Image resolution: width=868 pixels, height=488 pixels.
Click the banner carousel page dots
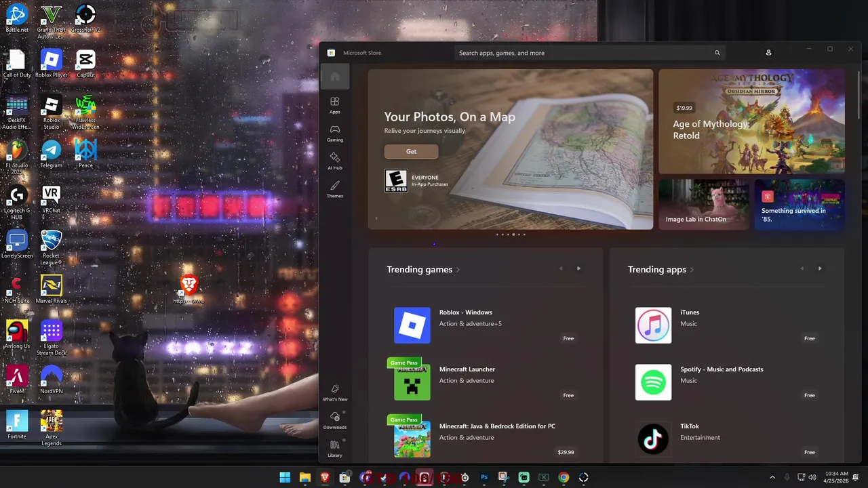(x=511, y=235)
